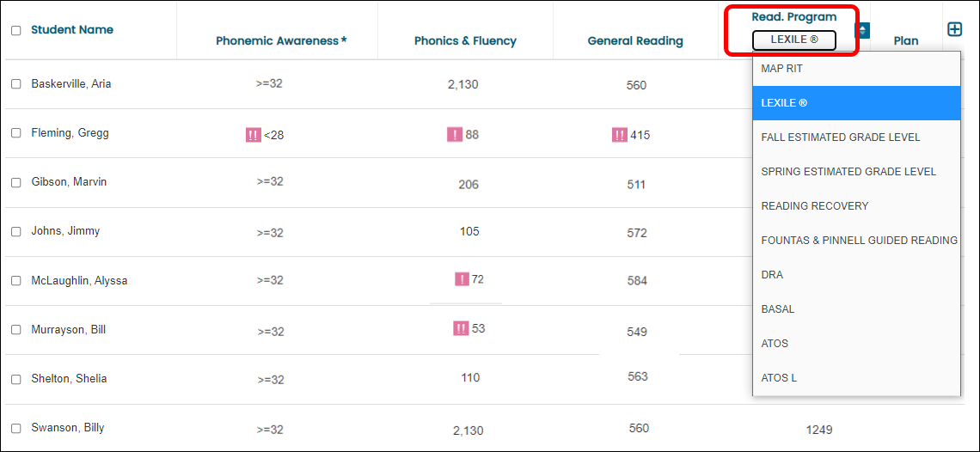Screen dimensions: 980x452
Task: Click the alert icon next to score 53
Action: coord(461,328)
